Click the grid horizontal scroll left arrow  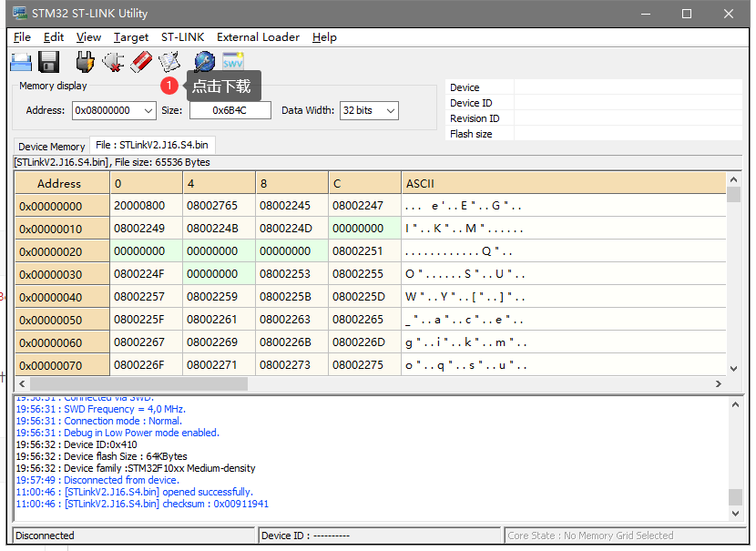click(x=22, y=383)
